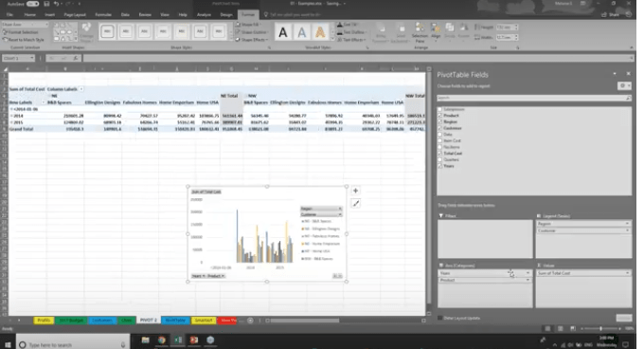Click the Tell me search lightbulb box
Viewport: 644px width, 349px height.
point(292,15)
